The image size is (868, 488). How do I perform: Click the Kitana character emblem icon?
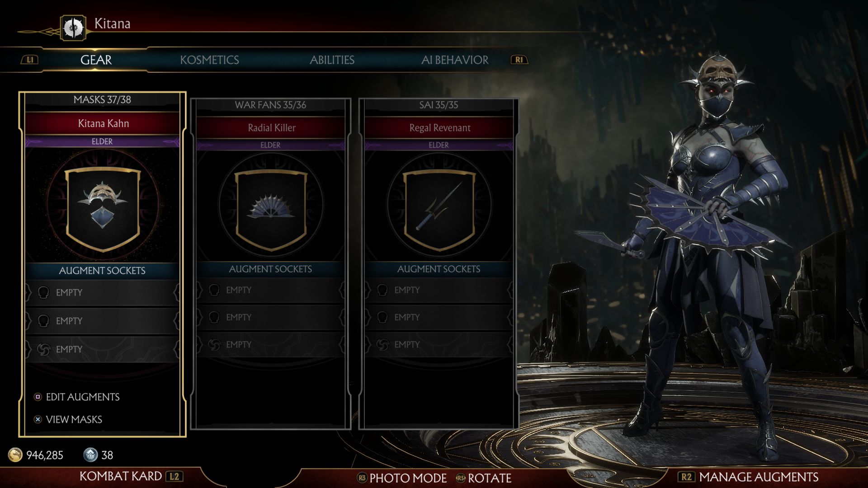point(73,28)
